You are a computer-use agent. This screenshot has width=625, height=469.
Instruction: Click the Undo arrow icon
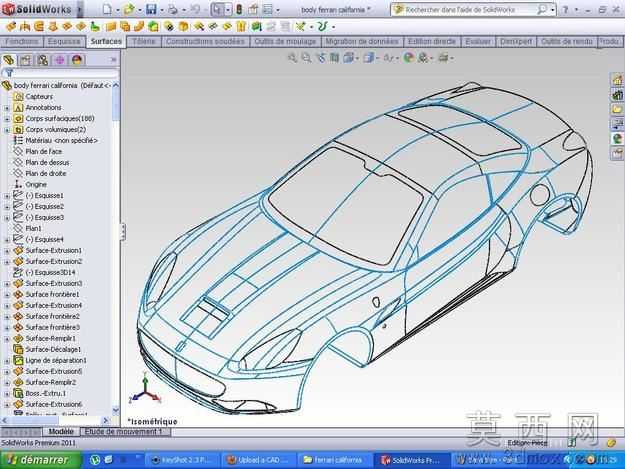[195, 9]
